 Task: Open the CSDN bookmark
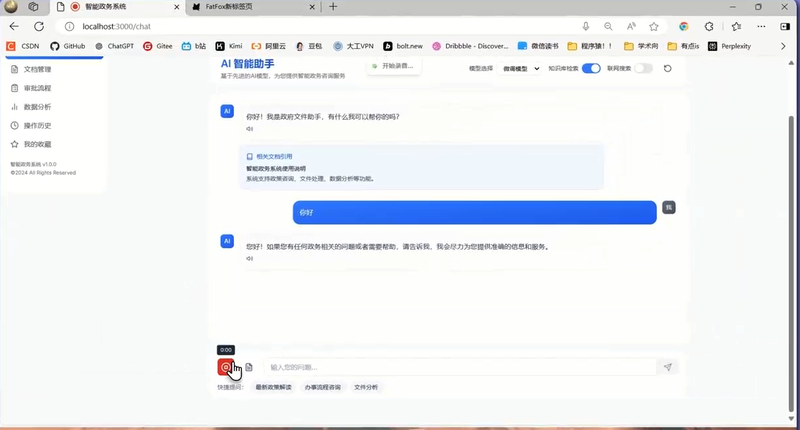(x=23, y=46)
